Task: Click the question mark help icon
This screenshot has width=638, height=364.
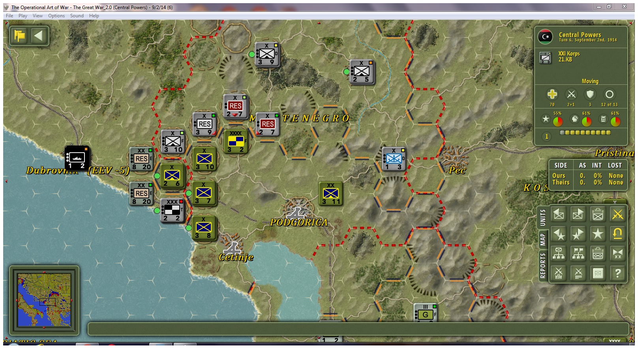Action: (x=617, y=273)
